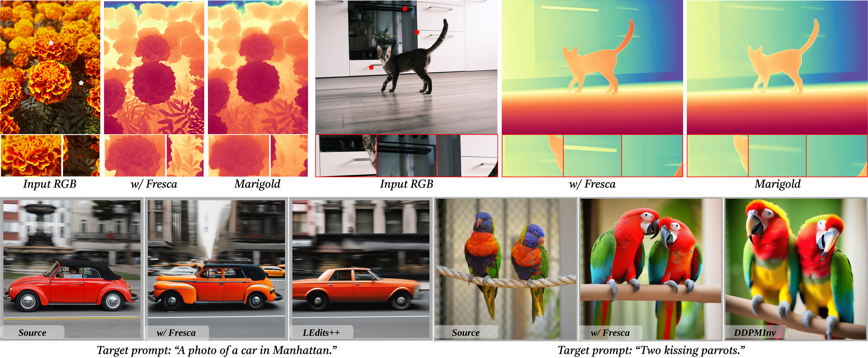The height and width of the screenshot is (358, 868).
Task: Click the red star on the oven's top handle
Action: click(x=405, y=9)
